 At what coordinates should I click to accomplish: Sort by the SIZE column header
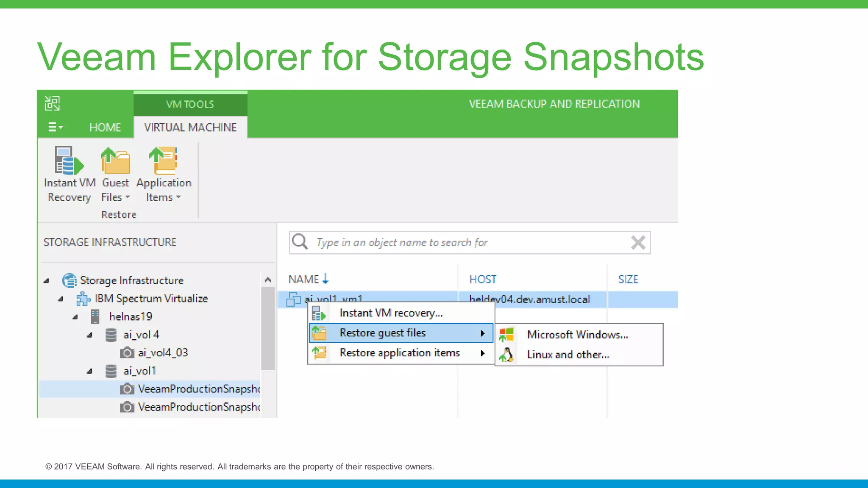tap(628, 279)
